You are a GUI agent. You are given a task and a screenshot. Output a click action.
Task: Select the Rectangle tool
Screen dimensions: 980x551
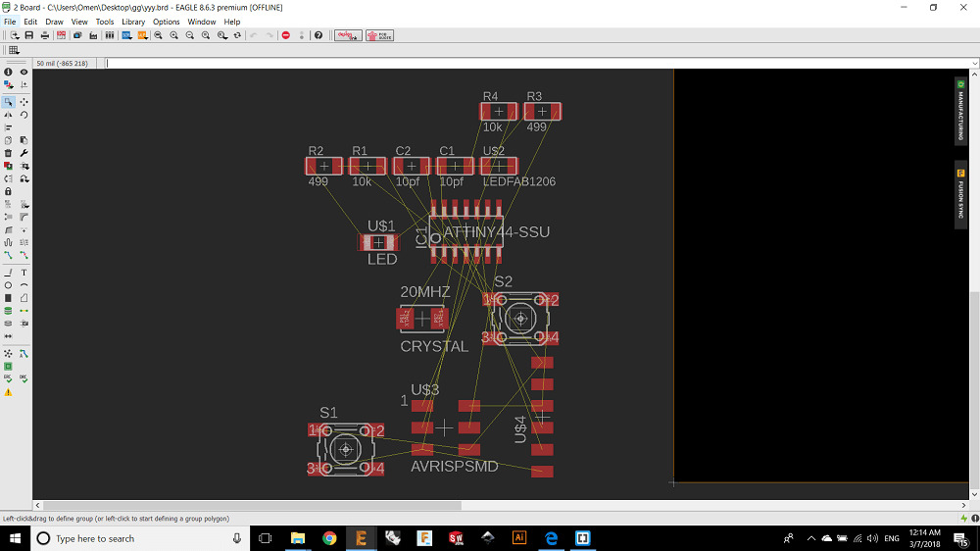coord(8,298)
